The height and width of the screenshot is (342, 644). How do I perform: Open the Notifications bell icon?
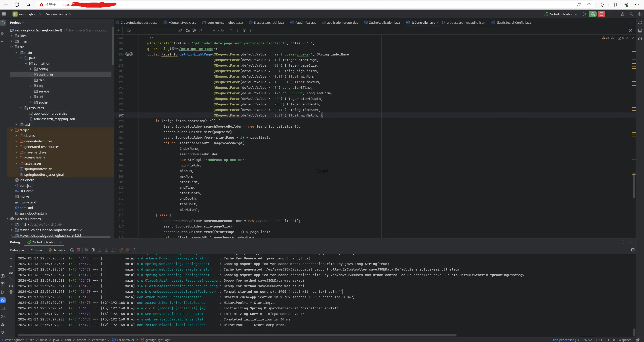[x=640, y=23]
